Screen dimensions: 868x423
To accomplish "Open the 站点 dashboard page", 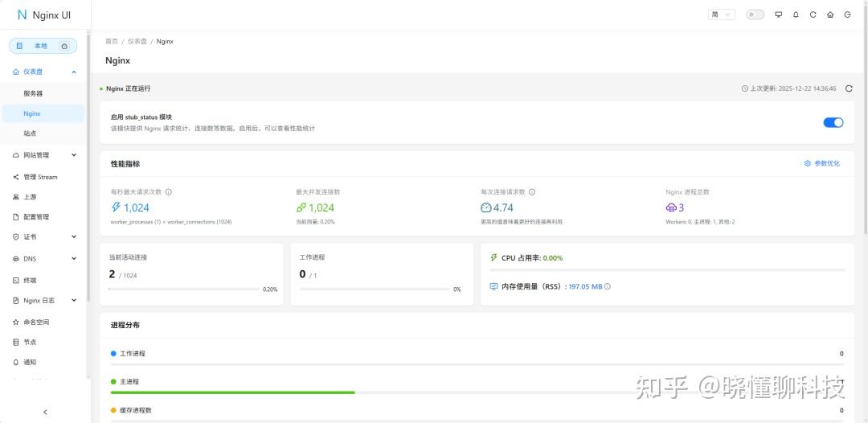I will 44,133.
